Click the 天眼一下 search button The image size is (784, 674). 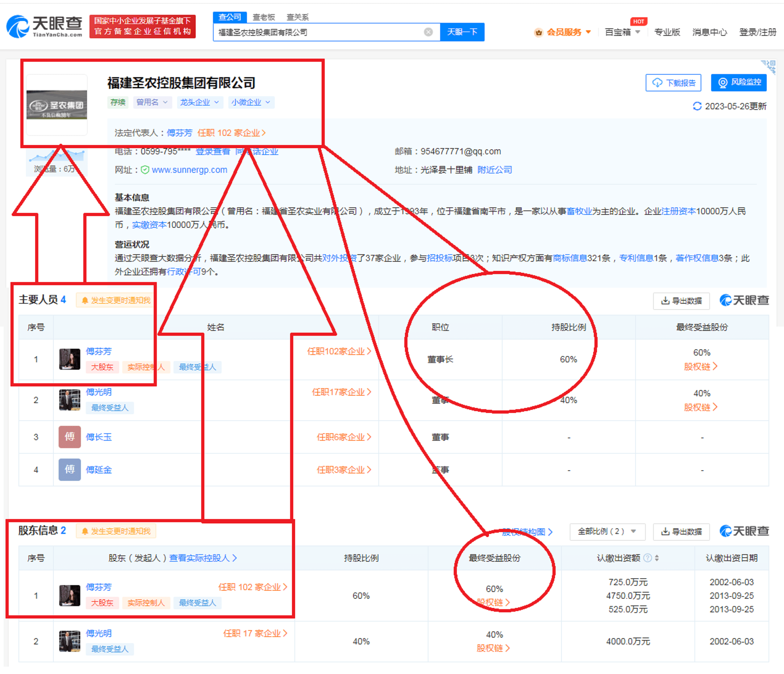[462, 32]
